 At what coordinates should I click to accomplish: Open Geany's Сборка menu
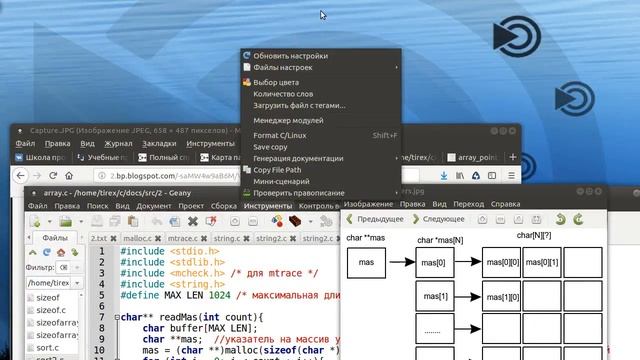[x=224, y=206]
